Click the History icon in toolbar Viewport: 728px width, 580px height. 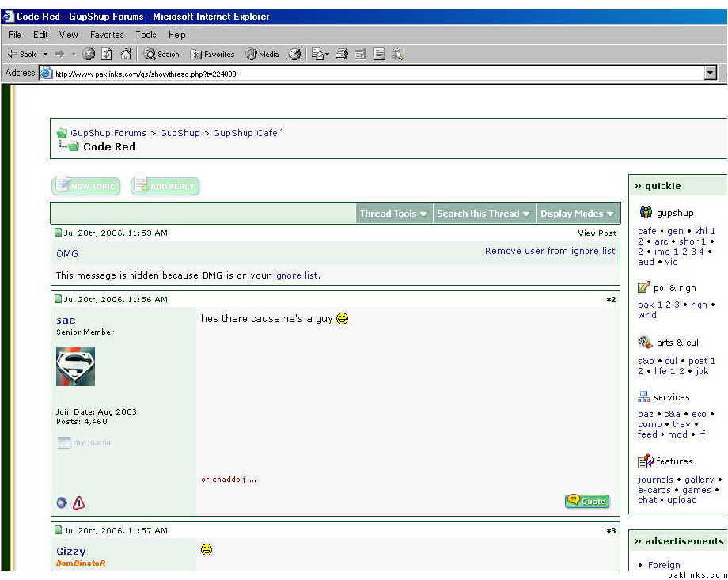pos(294,55)
